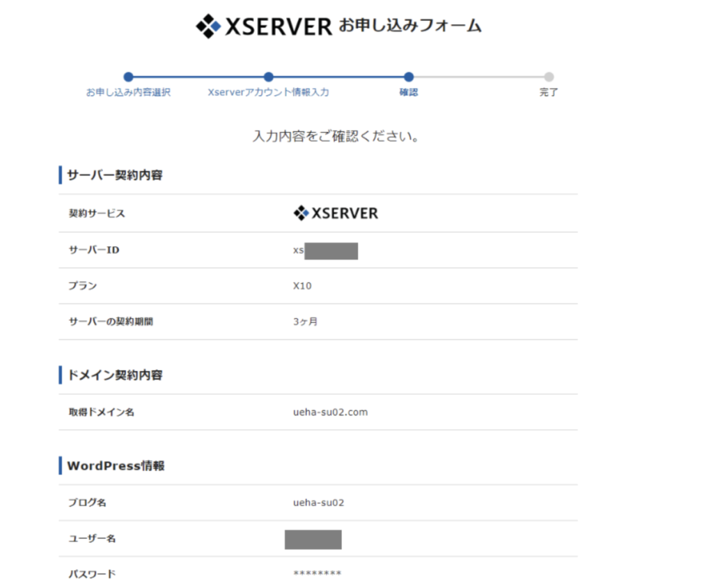Click the X10 plan value

[x=302, y=286]
